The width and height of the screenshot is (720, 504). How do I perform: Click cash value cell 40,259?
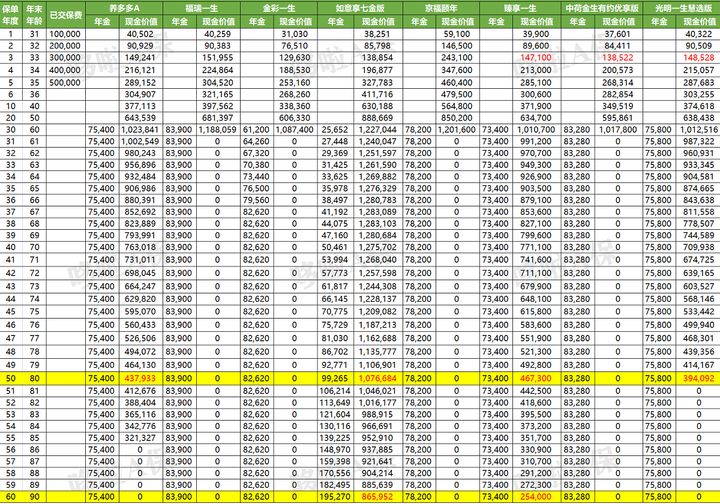[x=218, y=34]
